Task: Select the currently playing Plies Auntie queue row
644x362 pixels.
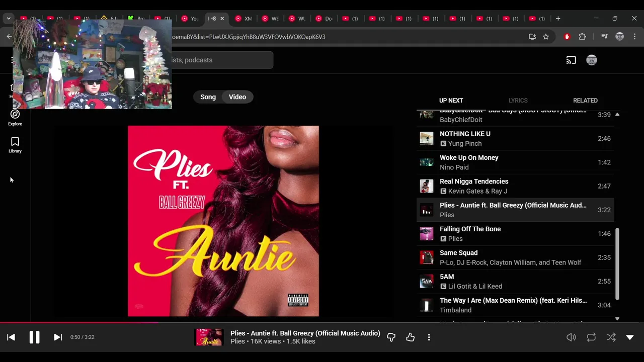Action: pos(515,210)
